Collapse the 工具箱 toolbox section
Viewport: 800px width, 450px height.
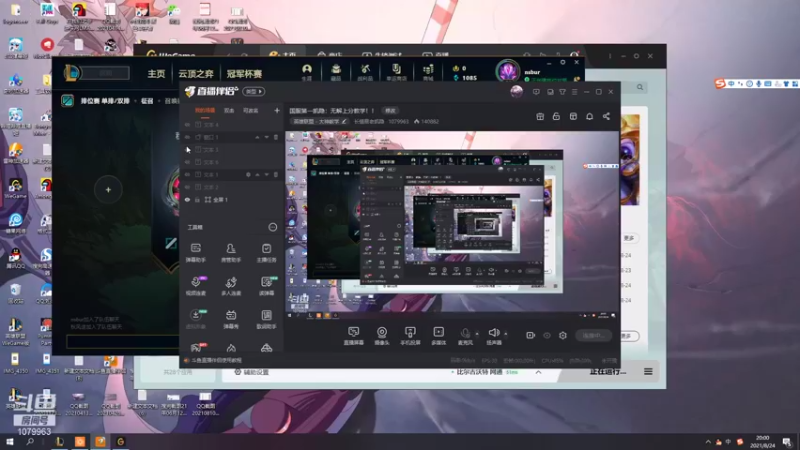click(272, 227)
